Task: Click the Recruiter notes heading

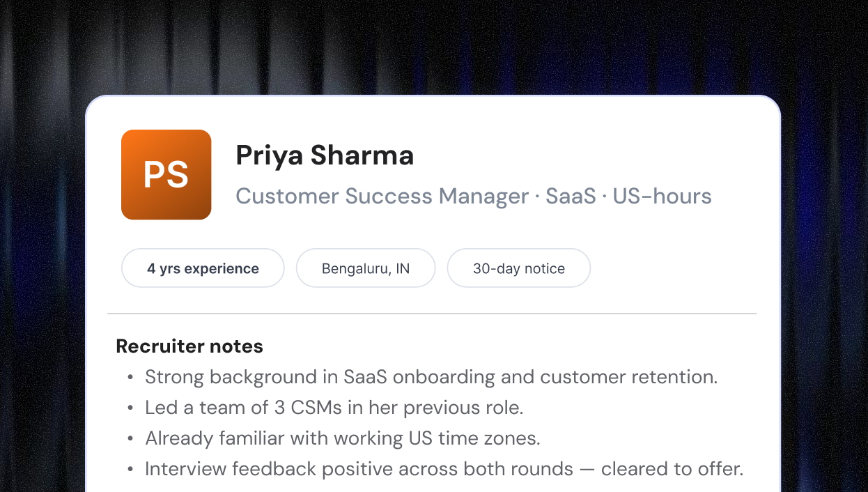Action: click(x=189, y=346)
